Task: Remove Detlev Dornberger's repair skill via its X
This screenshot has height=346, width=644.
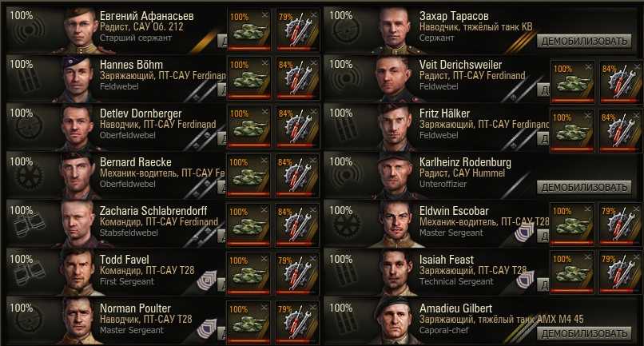Action: point(313,111)
